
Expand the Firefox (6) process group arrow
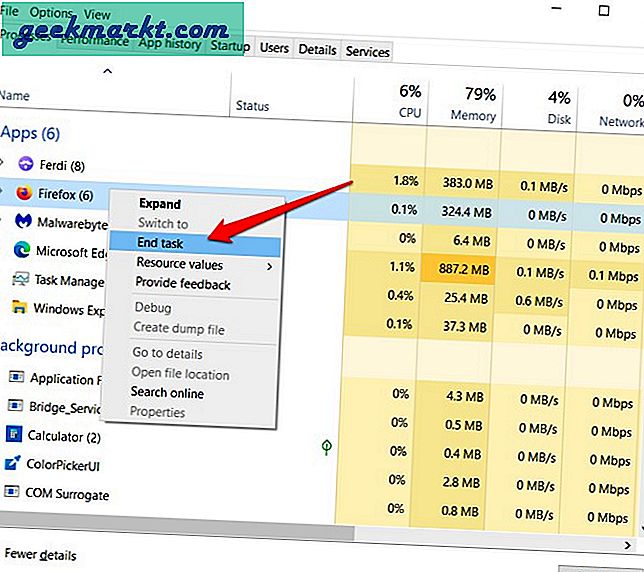pyautogui.click(x=2, y=191)
